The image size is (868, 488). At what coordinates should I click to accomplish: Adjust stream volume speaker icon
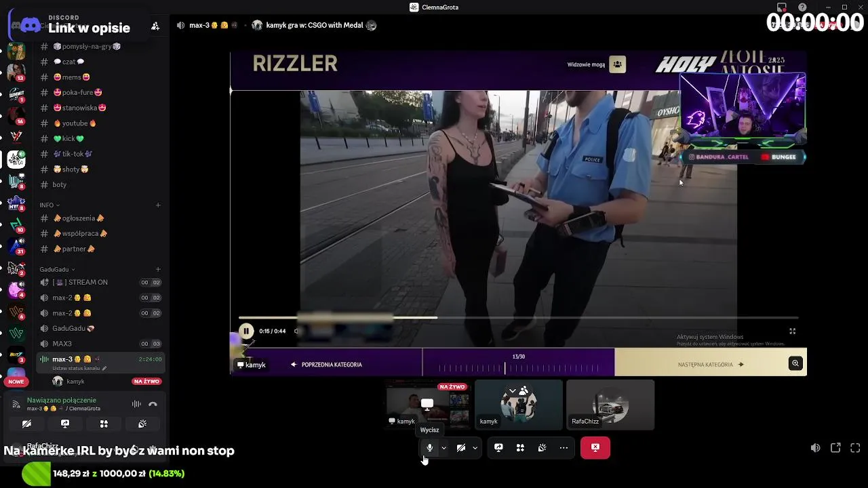[815, 448]
